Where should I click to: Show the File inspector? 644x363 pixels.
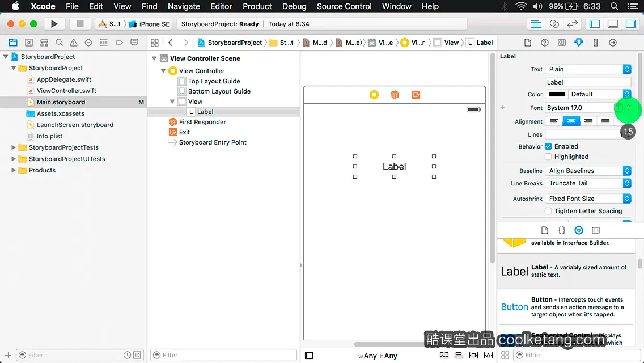pyautogui.click(x=528, y=43)
